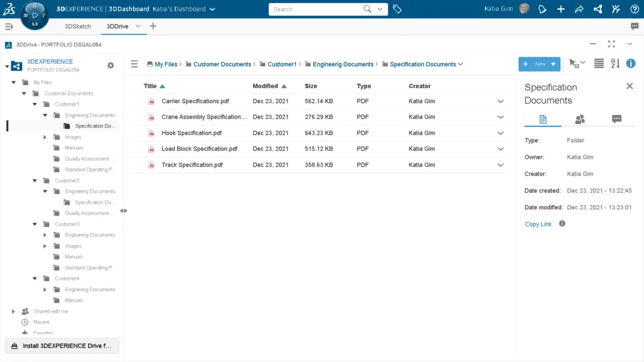
Task: Collapse the Customer2 tree node
Action: pos(34,180)
